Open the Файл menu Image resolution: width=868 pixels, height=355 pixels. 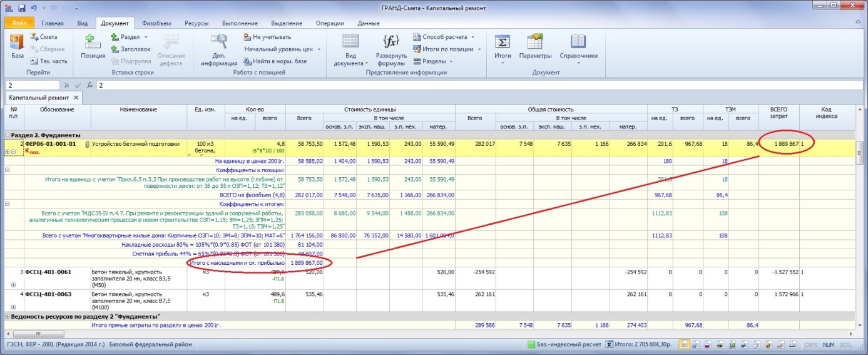pos(19,23)
